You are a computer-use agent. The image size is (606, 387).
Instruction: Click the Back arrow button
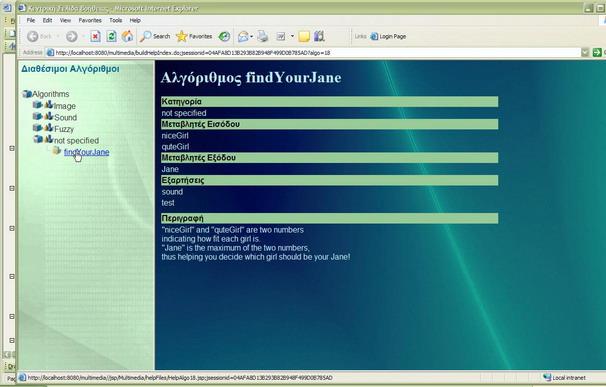coord(39,36)
